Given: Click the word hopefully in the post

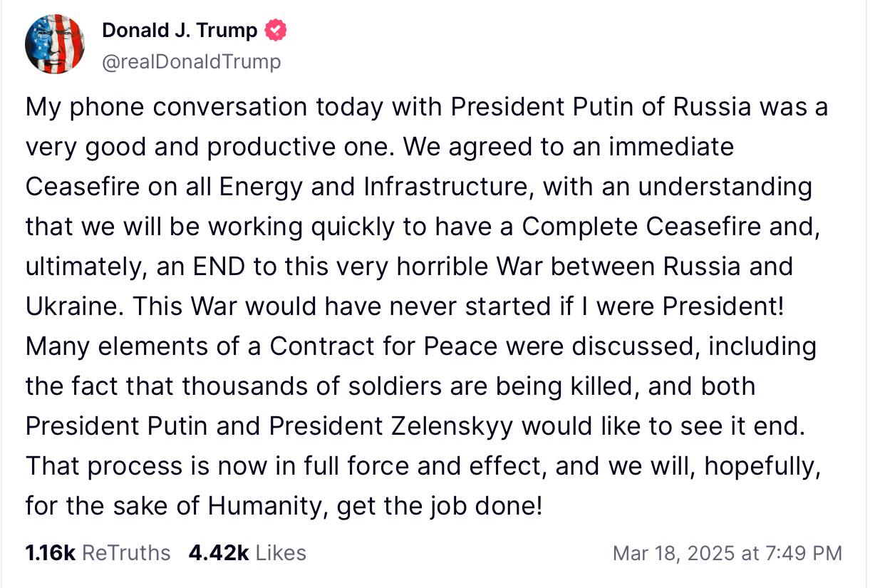Looking at the screenshot, I should point(770,466).
